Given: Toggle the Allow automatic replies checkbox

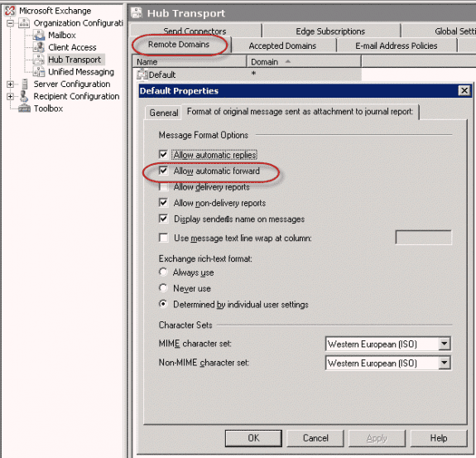Looking at the screenshot, I should 163,155.
